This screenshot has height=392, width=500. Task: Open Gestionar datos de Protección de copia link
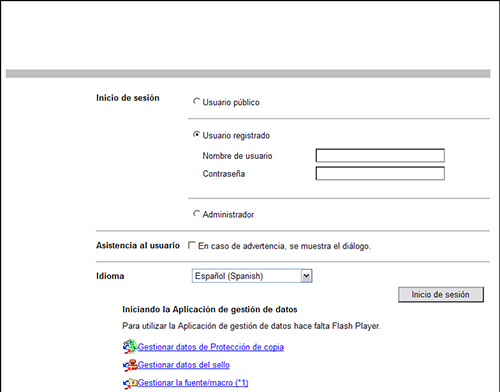pos(211,347)
